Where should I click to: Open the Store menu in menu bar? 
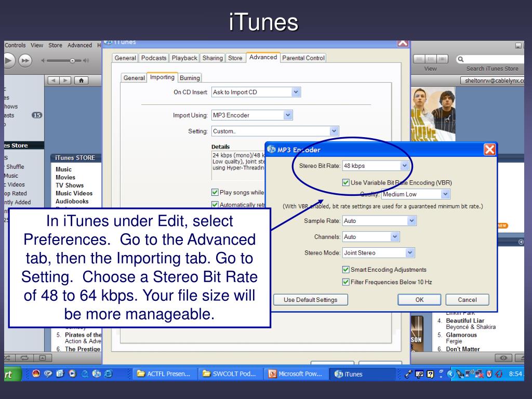55,45
